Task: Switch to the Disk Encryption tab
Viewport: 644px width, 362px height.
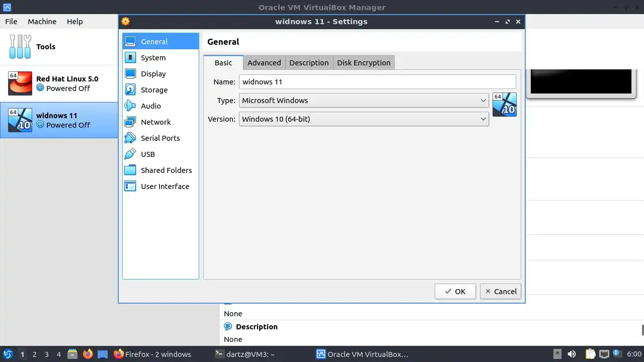Action: pyautogui.click(x=364, y=63)
